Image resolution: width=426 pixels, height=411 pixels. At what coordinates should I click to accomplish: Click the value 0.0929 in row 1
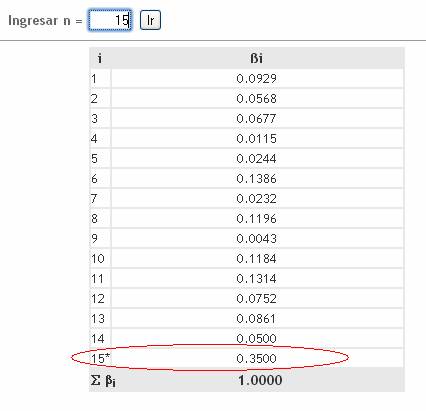click(256, 79)
